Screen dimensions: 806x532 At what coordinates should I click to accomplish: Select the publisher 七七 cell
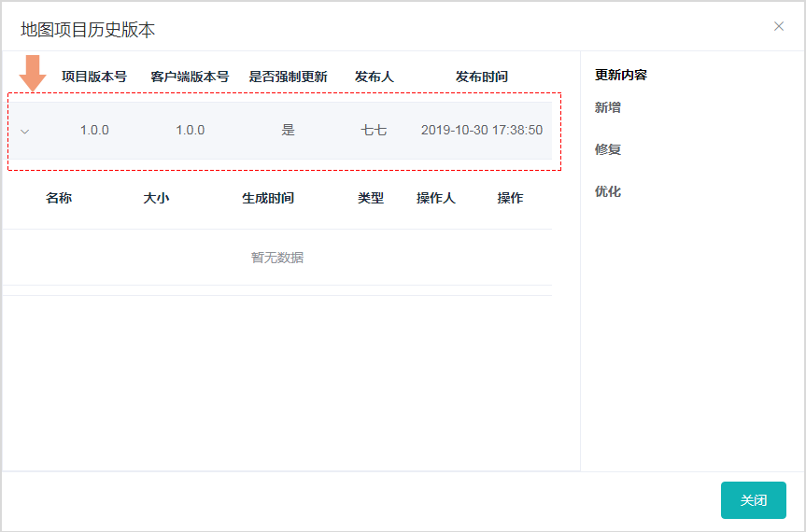(x=374, y=130)
